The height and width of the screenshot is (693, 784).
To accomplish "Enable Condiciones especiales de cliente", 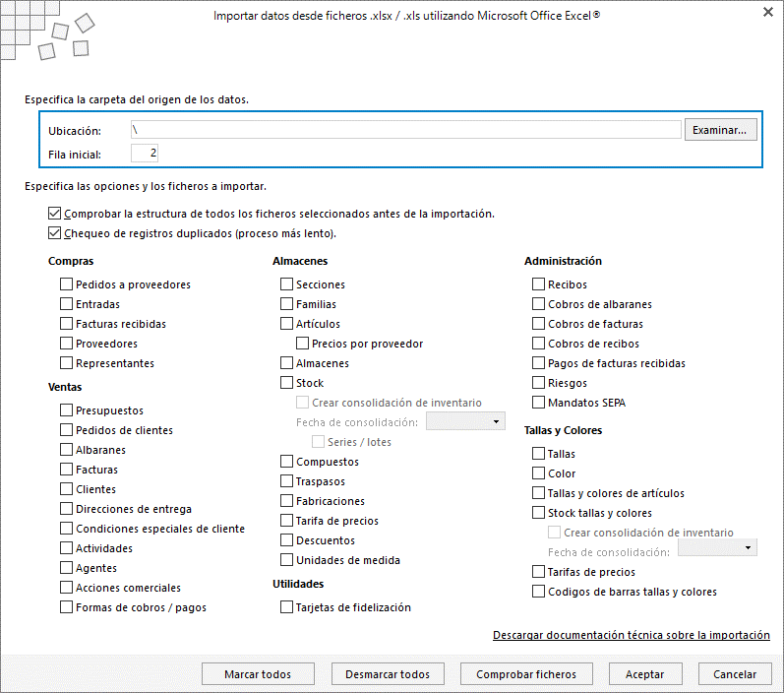I will [x=67, y=529].
